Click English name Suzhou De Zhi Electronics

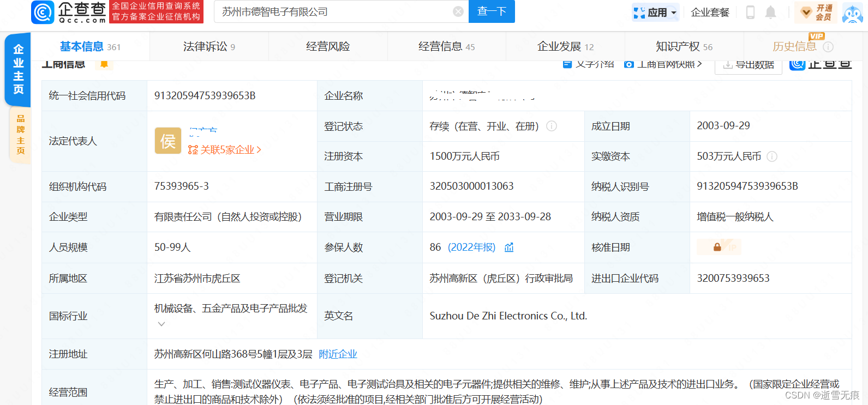(508, 316)
